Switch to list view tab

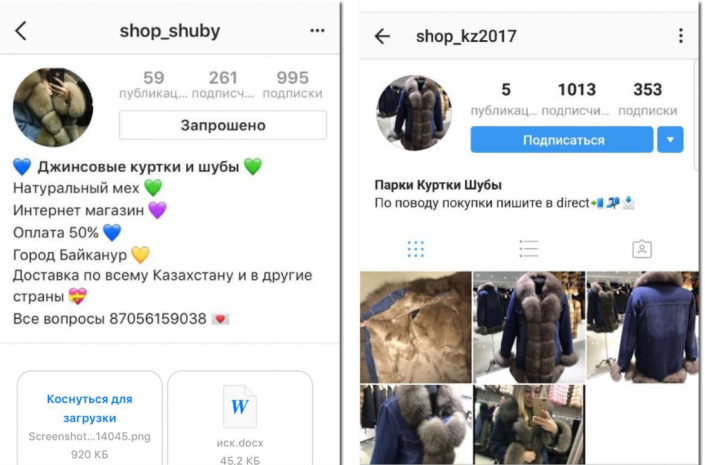(528, 249)
